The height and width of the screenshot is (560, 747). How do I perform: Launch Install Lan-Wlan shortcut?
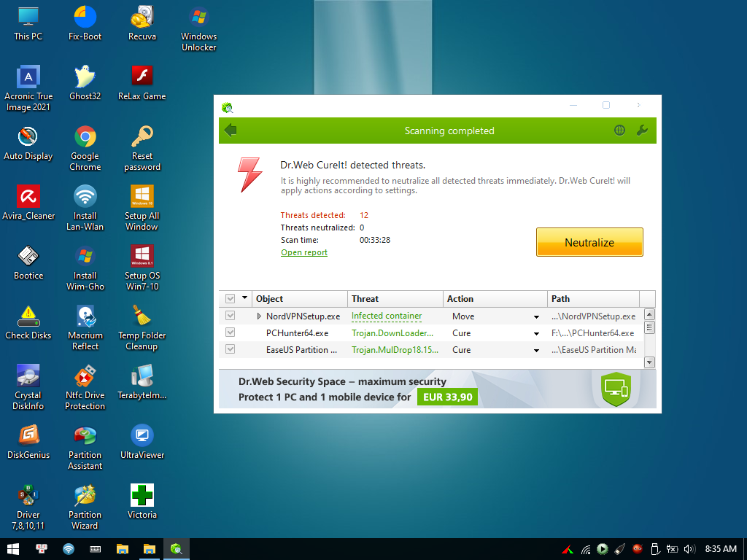tap(85, 209)
